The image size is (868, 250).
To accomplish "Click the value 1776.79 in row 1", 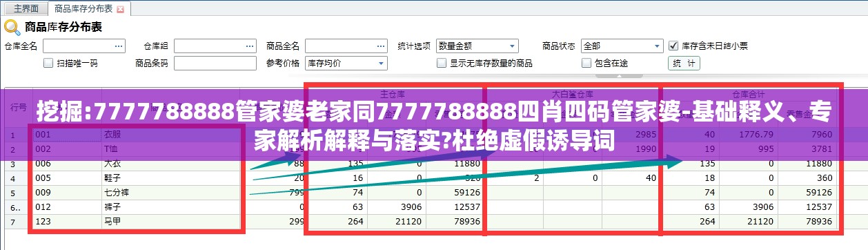I will (x=757, y=134).
